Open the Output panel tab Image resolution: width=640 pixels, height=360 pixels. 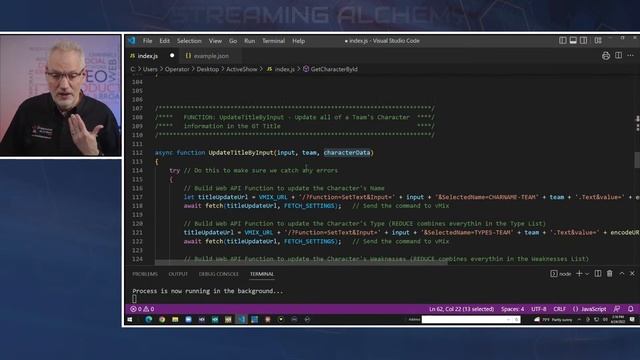178,274
